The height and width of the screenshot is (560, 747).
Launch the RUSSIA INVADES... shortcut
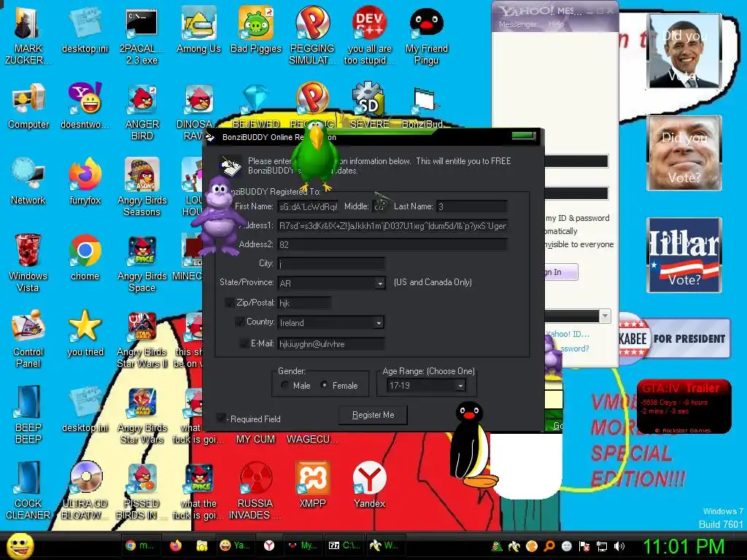[255, 491]
